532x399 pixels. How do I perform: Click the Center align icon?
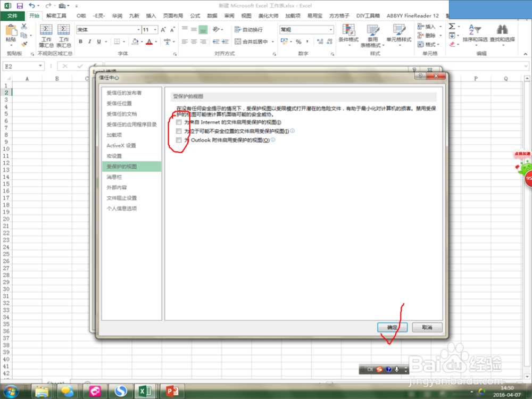point(194,41)
